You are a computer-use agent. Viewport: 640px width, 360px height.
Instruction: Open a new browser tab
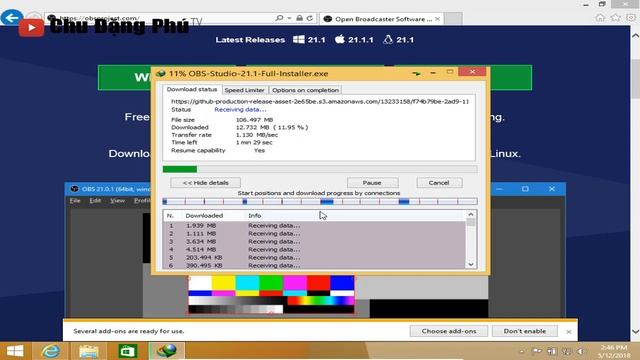[453, 19]
